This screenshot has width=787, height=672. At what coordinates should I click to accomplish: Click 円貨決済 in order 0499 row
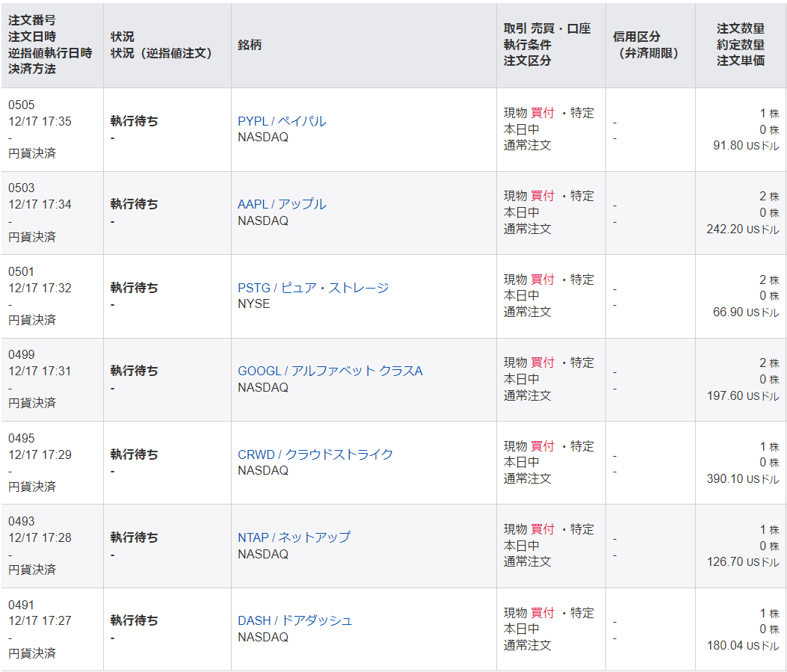[x=31, y=403]
